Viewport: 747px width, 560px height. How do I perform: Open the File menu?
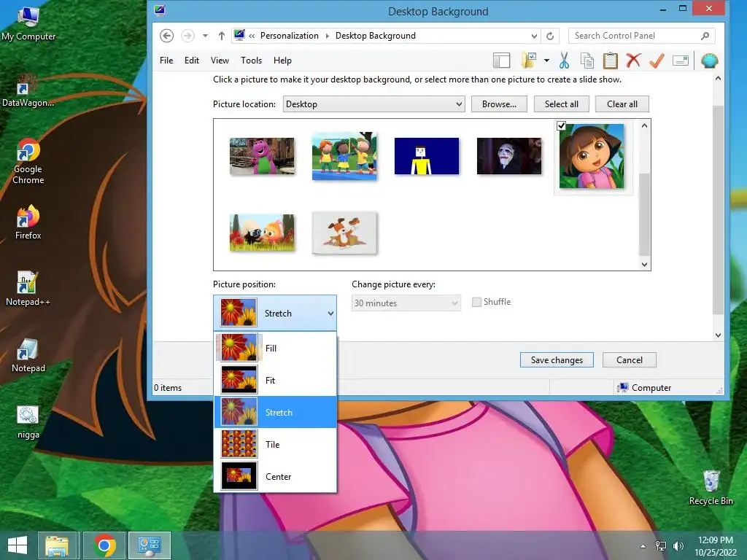click(166, 61)
